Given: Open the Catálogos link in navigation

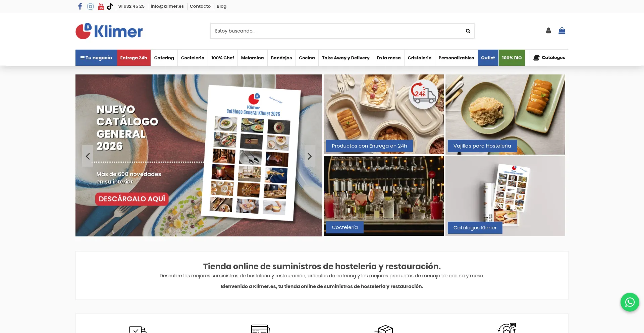Looking at the screenshot, I should click(549, 57).
